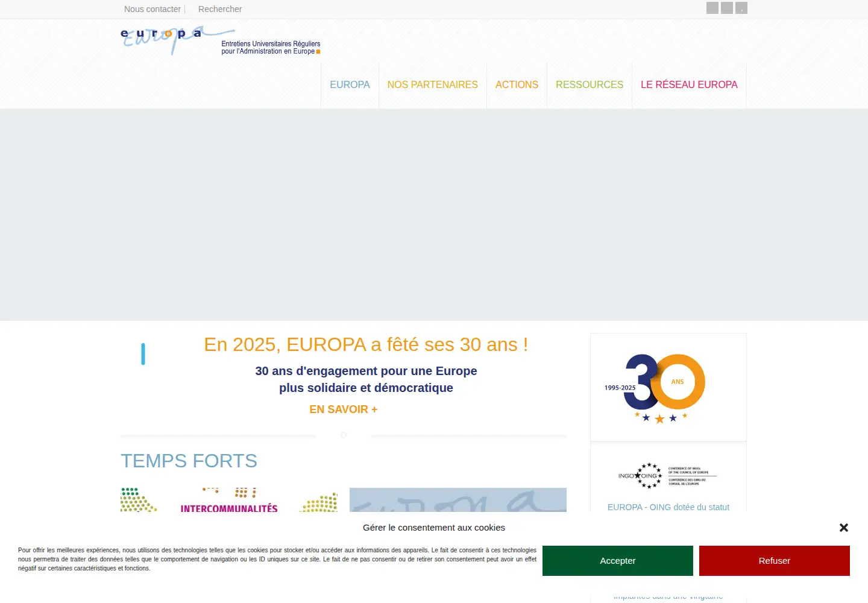Open the EUROPA - OING dotée du statut link
The image size is (868, 603).
(668, 507)
